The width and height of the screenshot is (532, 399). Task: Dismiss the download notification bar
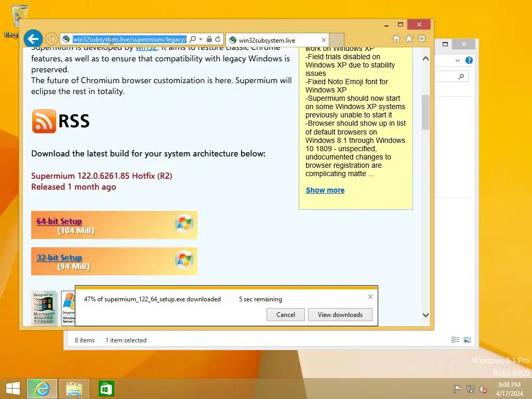370,297
